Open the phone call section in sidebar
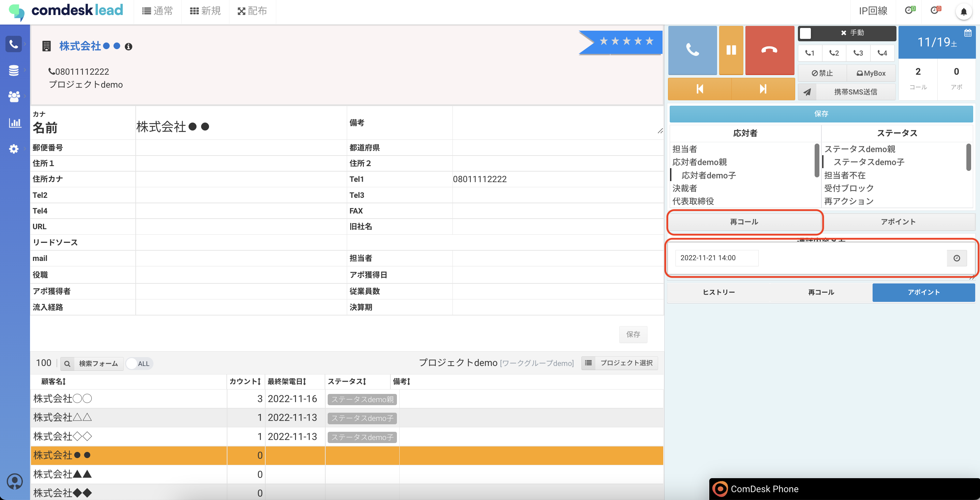The image size is (980, 500). (x=14, y=44)
